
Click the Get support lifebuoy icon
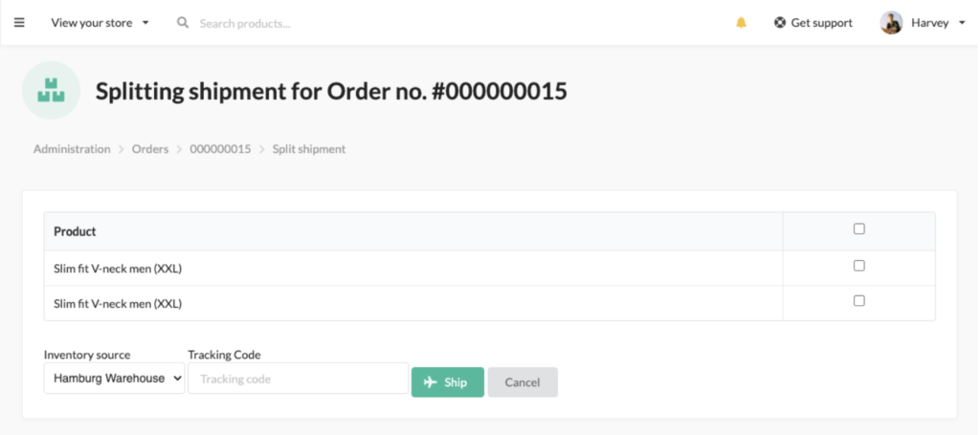tap(780, 23)
